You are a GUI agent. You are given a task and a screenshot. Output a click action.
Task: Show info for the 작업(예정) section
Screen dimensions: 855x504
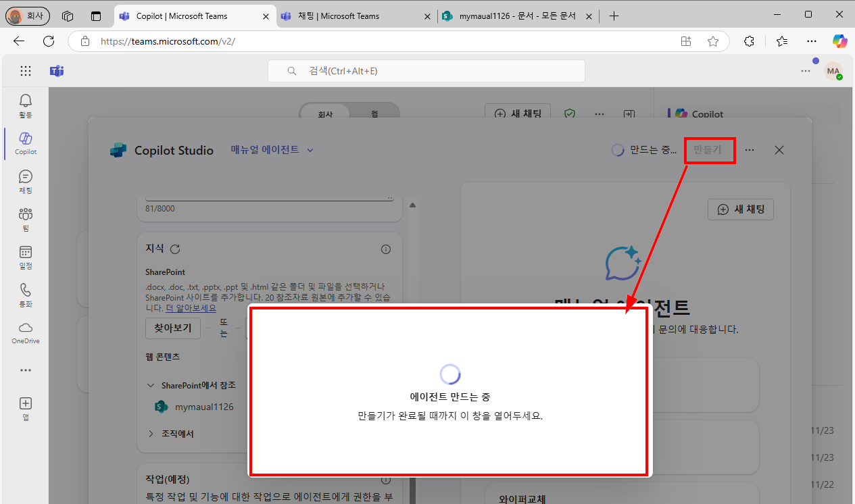click(x=386, y=480)
